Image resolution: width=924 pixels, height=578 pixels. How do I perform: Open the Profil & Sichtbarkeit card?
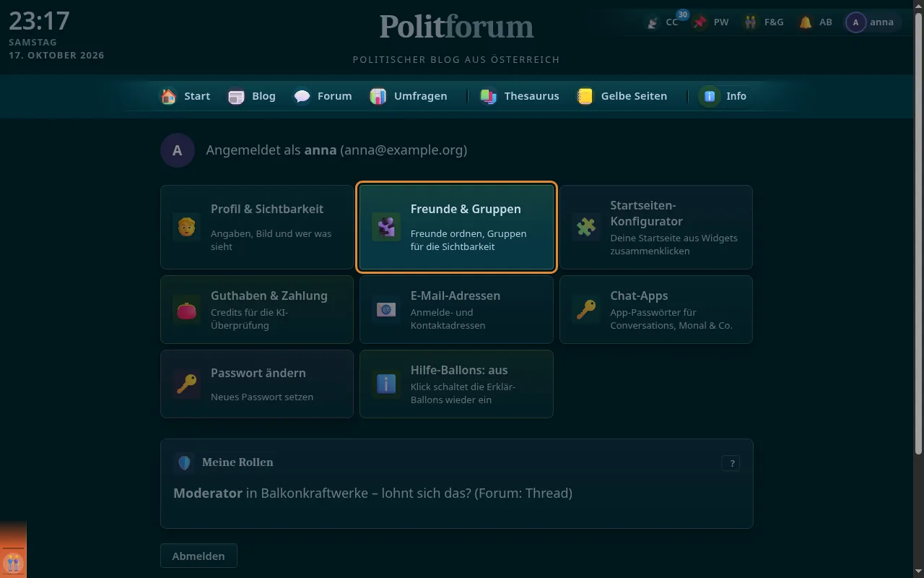click(x=257, y=227)
